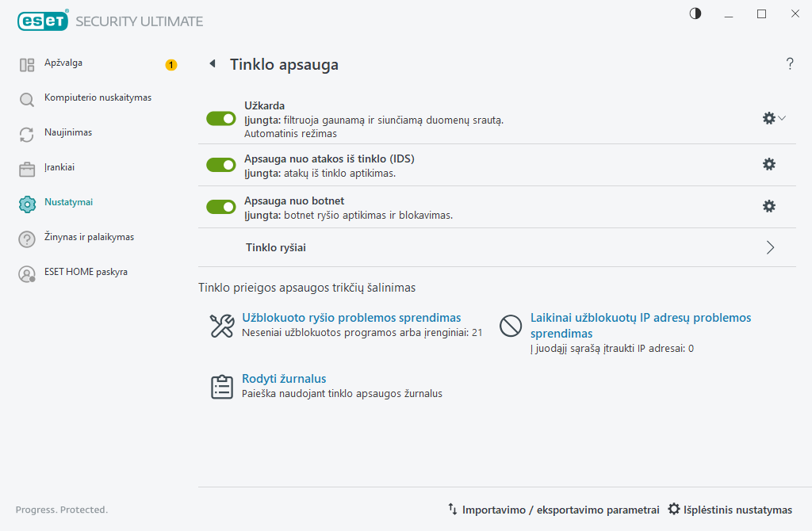Expand the Užkarda gear dropdown arrow
The width and height of the screenshot is (812, 531).
pyautogui.click(x=782, y=118)
